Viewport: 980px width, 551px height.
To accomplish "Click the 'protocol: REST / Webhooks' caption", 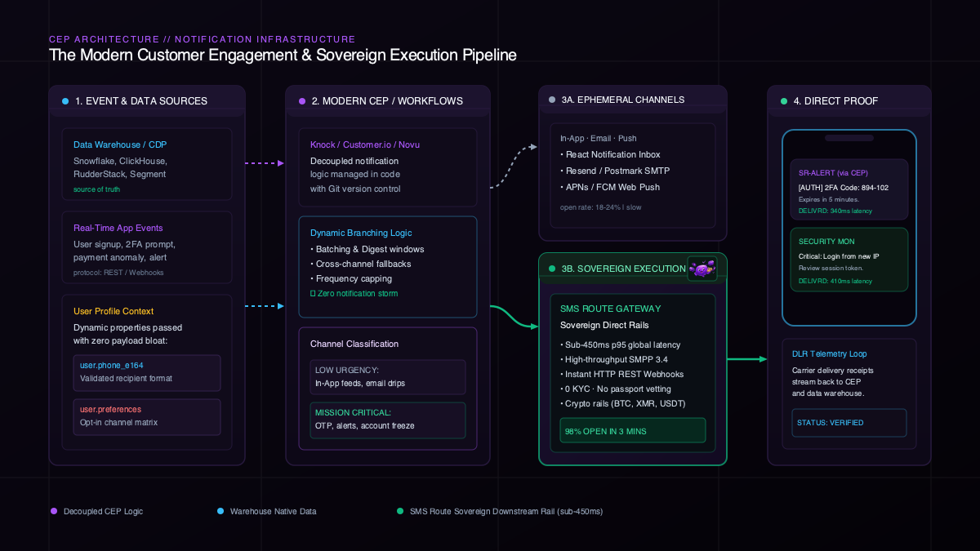I will (x=118, y=272).
